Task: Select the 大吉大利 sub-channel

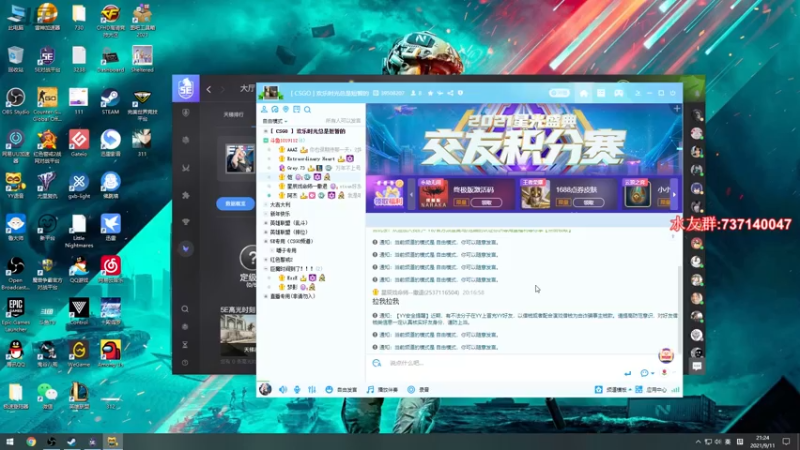Action: 280,205
